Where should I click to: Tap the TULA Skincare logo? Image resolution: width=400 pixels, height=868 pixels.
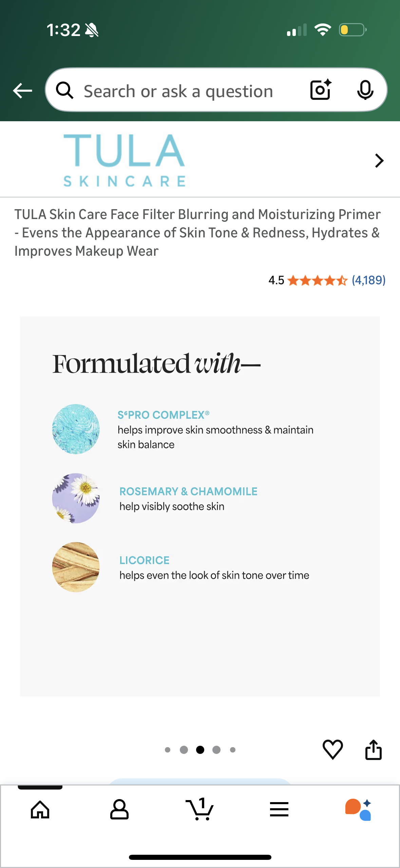pos(124,160)
